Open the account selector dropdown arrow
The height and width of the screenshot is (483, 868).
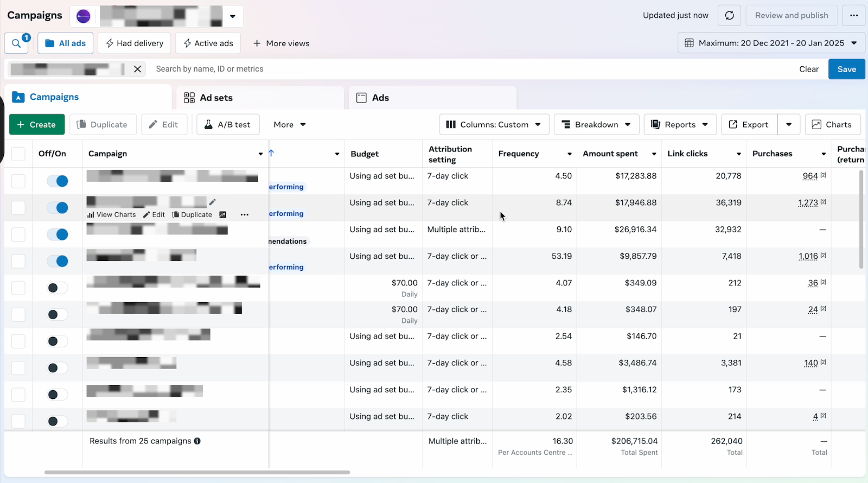click(x=233, y=16)
